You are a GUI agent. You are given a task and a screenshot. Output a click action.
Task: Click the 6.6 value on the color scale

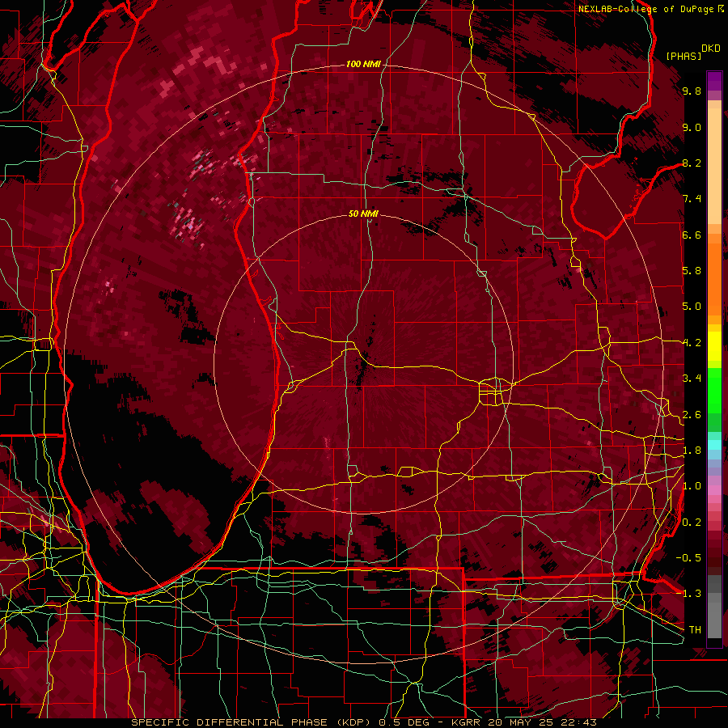pos(692,235)
